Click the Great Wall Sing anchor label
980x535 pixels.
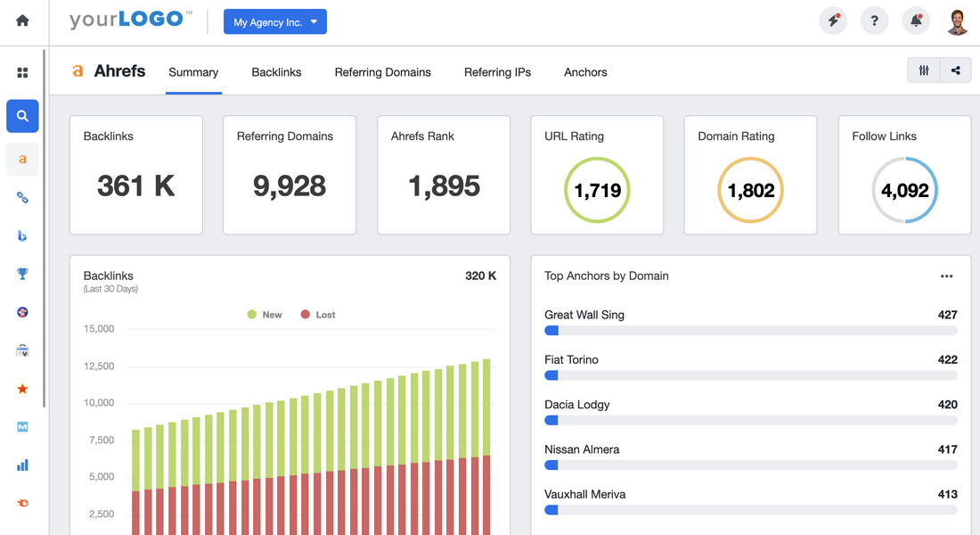(x=584, y=315)
